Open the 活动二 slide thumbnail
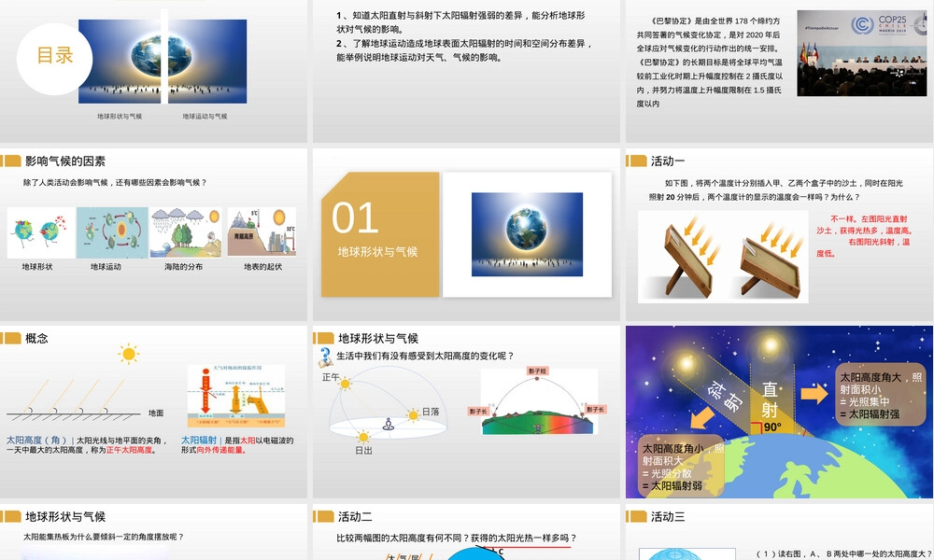934x560 pixels. (466, 532)
